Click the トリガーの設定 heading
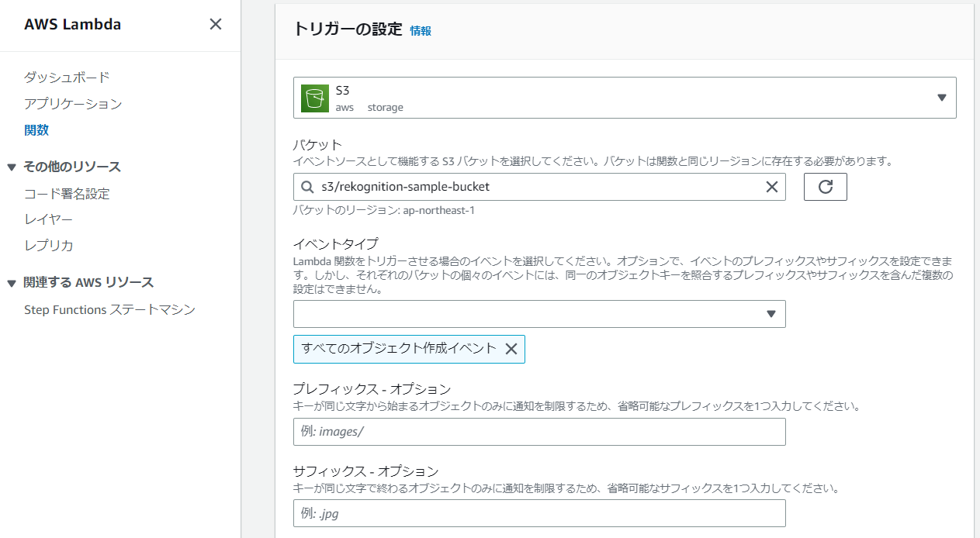This screenshot has height=538, width=980. click(348, 29)
